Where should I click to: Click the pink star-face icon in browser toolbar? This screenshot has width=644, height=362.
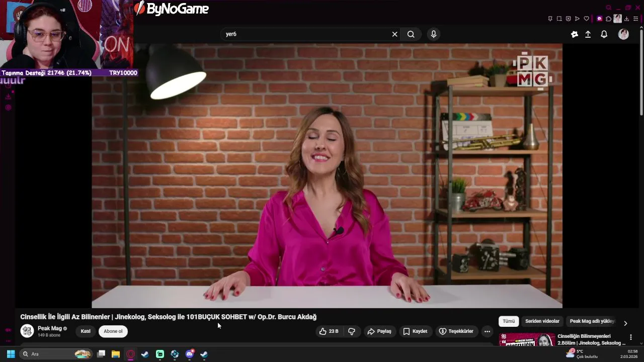pos(599,19)
